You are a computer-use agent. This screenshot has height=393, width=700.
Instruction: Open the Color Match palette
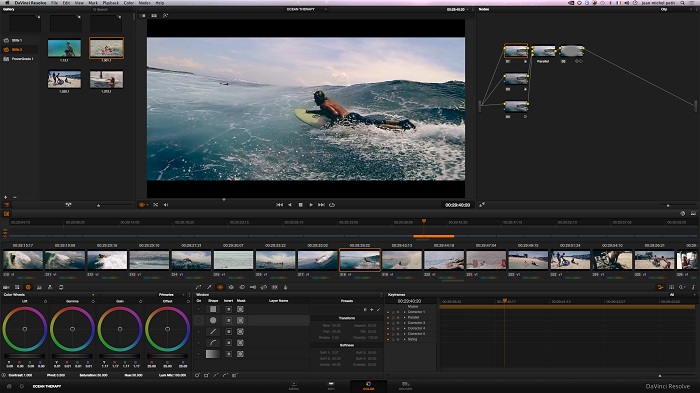17,287
